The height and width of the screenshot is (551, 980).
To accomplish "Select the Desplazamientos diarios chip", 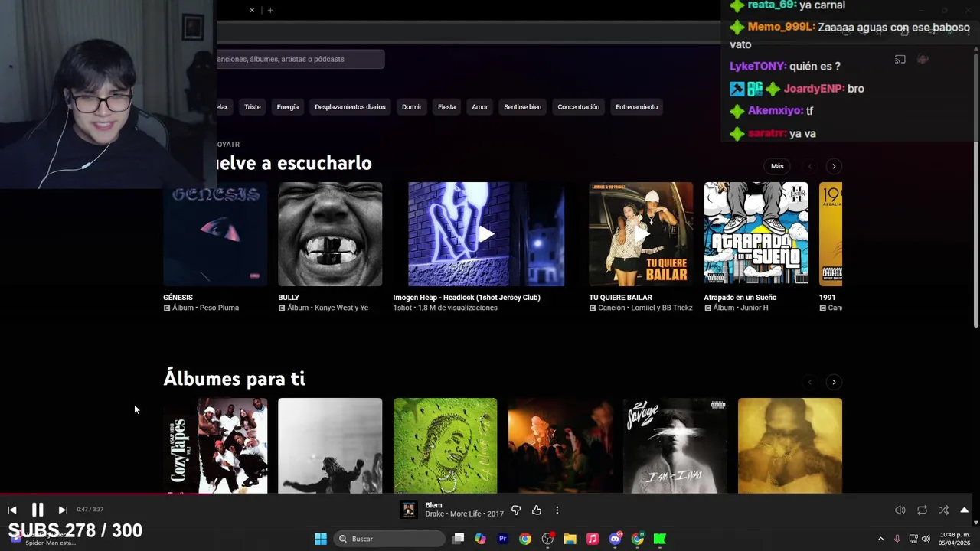I will 350,107.
